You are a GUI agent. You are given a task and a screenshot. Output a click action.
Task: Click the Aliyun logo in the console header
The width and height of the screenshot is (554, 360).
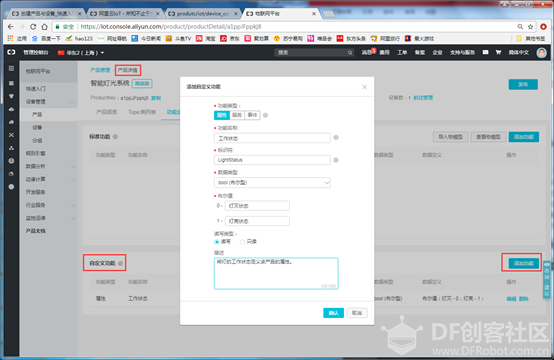coord(11,52)
